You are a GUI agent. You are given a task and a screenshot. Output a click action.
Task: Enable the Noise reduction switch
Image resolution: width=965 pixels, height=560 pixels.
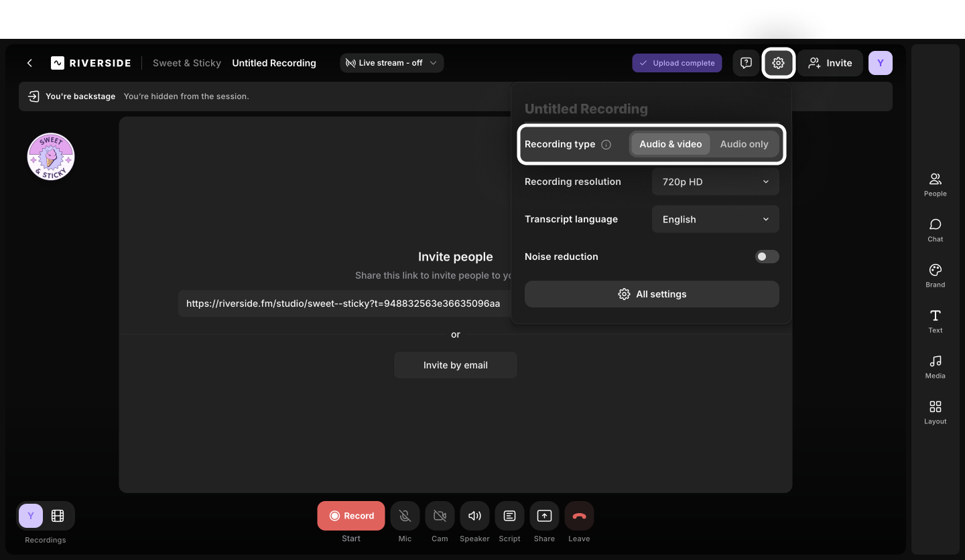click(x=767, y=257)
